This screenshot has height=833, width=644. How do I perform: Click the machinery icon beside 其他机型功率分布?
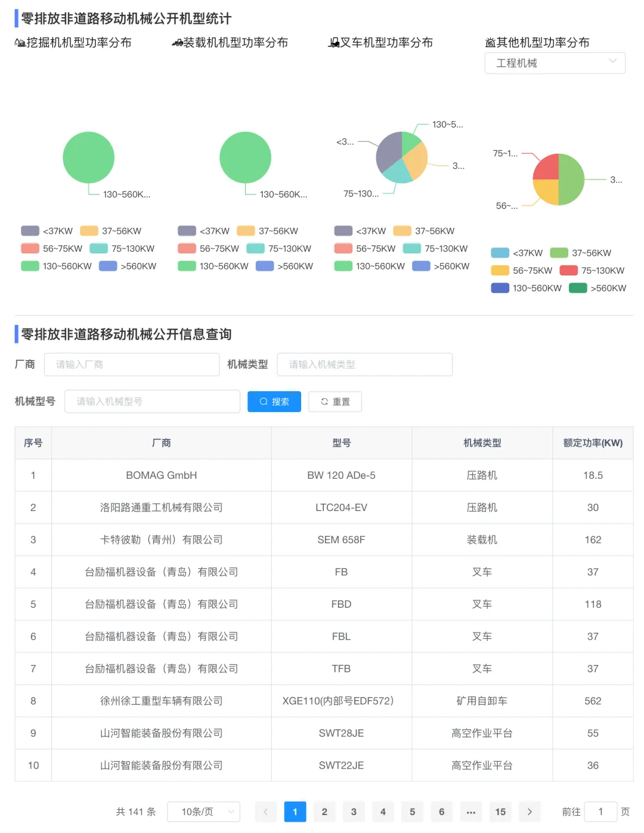click(490, 43)
